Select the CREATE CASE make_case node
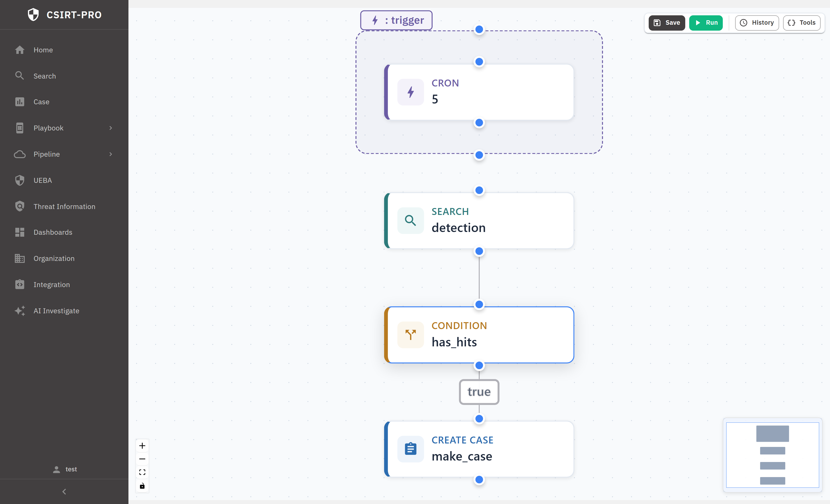The height and width of the screenshot is (504, 830). [479, 449]
